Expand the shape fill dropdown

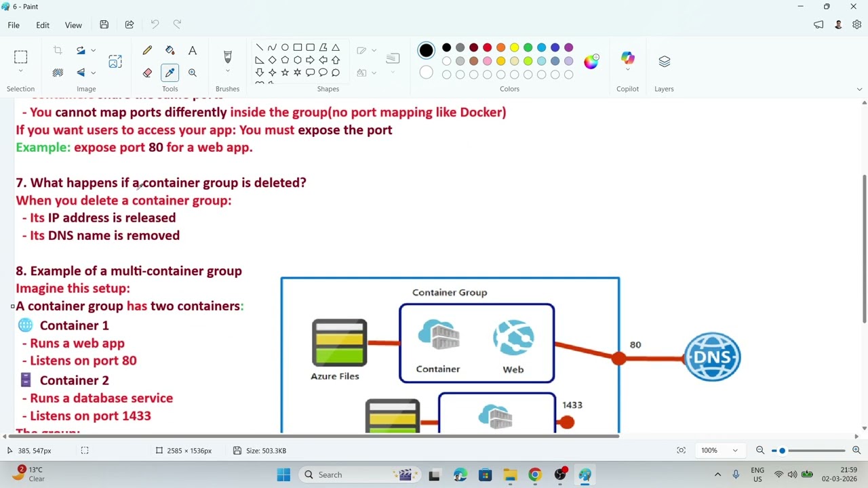pyautogui.click(x=373, y=73)
